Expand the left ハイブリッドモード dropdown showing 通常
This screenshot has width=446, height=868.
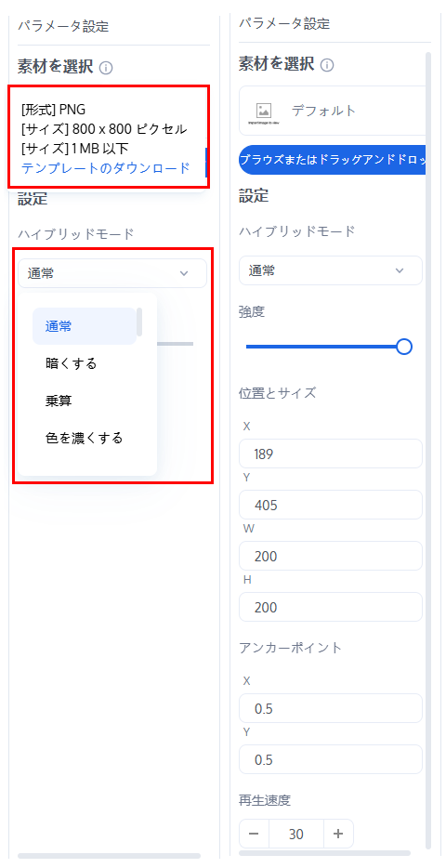click(x=111, y=273)
